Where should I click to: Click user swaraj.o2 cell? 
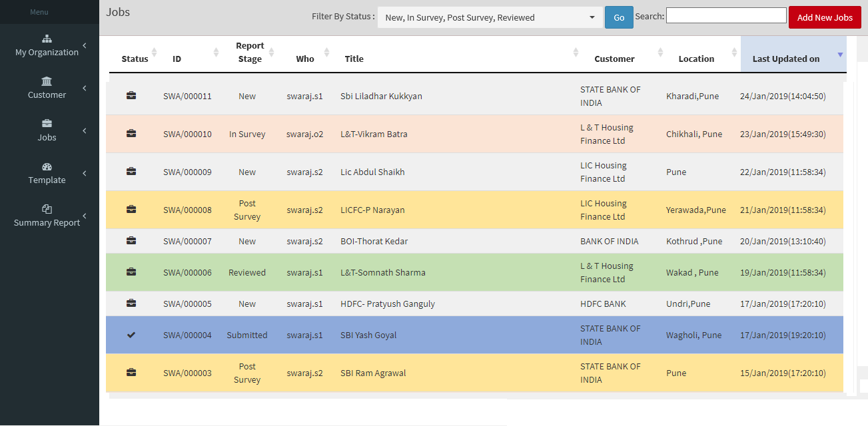[x=305, y=134]
